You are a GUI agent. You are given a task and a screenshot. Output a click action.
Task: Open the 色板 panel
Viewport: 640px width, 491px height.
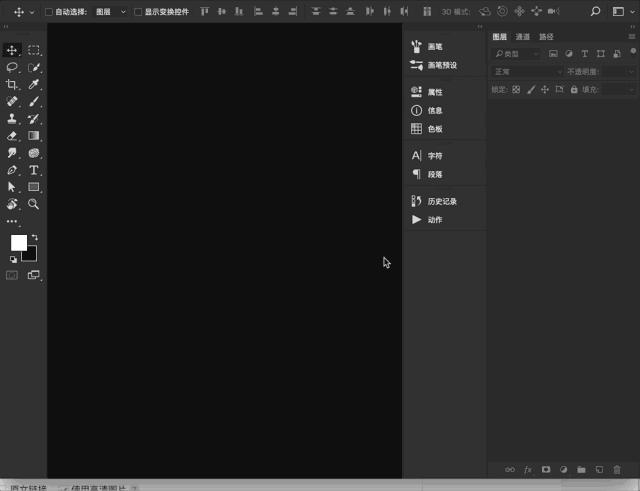pyautogui.click(x=427, y=129)
